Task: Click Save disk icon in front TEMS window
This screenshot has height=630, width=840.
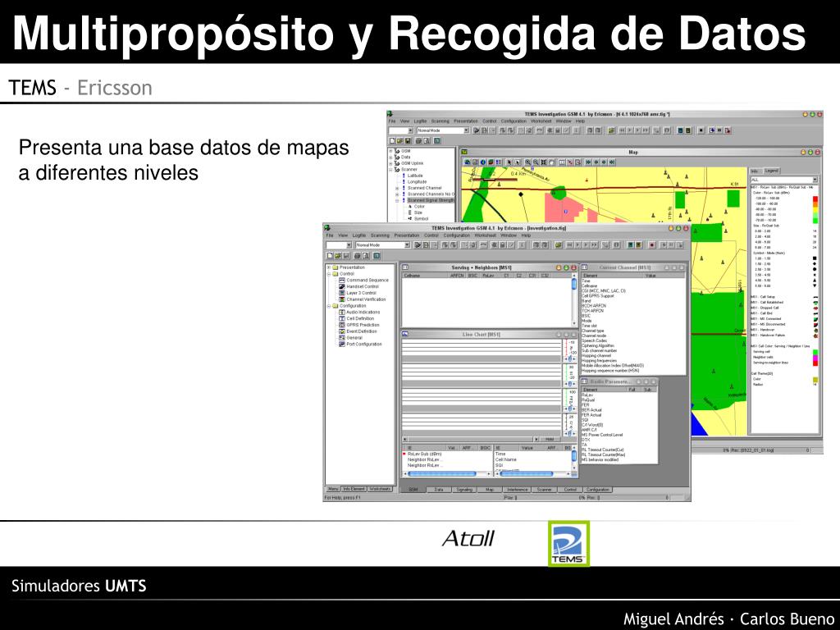Action: pos(346,256)
